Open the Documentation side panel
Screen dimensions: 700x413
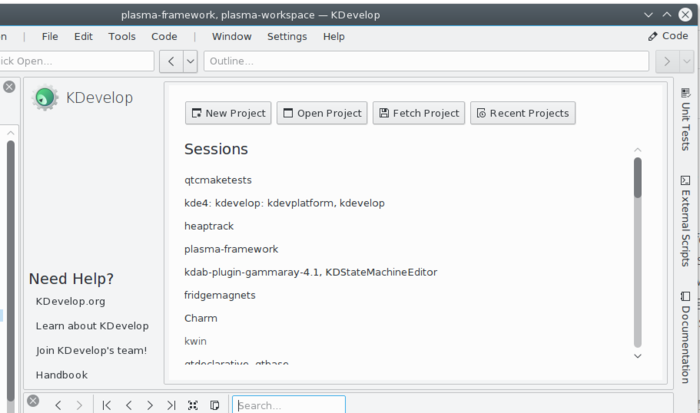pyautogui.click(x=685, y=337)
